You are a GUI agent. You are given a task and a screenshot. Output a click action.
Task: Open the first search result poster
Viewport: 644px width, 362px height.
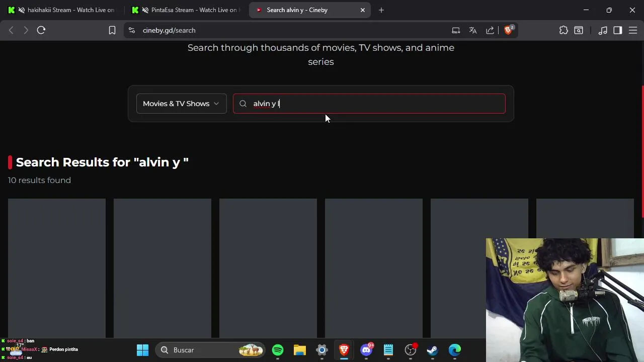click(x=57, y=268)
